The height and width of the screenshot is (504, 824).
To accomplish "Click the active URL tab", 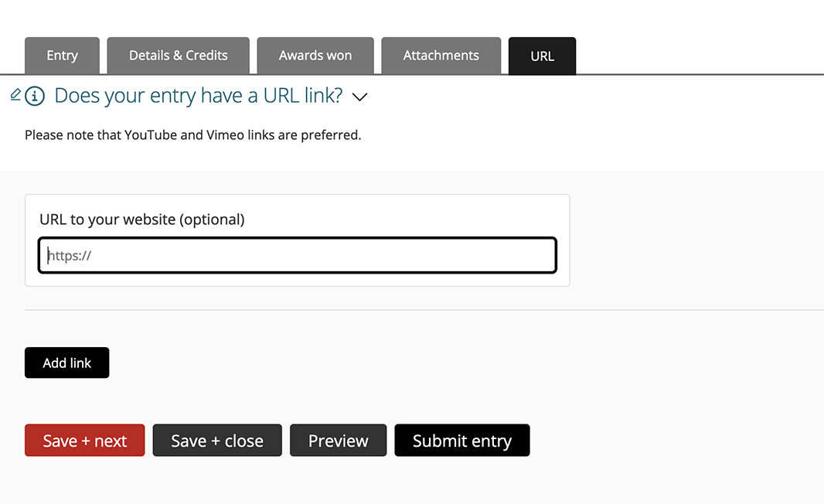I will (542, 56).
